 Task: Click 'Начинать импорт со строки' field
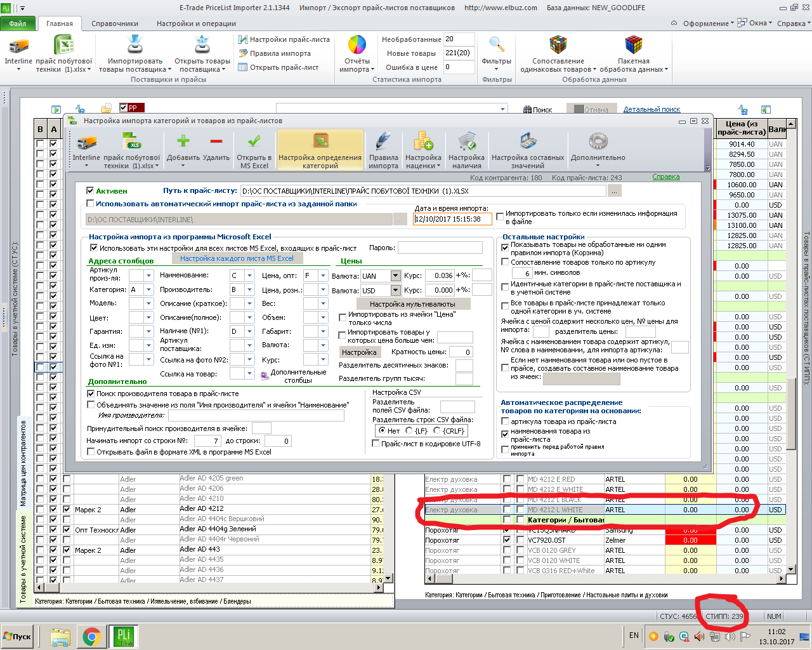pyautogui.click(x=207, y=441)
